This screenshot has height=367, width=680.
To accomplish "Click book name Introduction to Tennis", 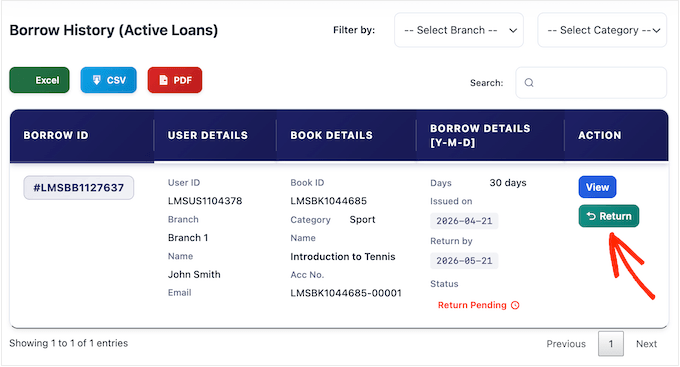I will (x=343, y=257).
